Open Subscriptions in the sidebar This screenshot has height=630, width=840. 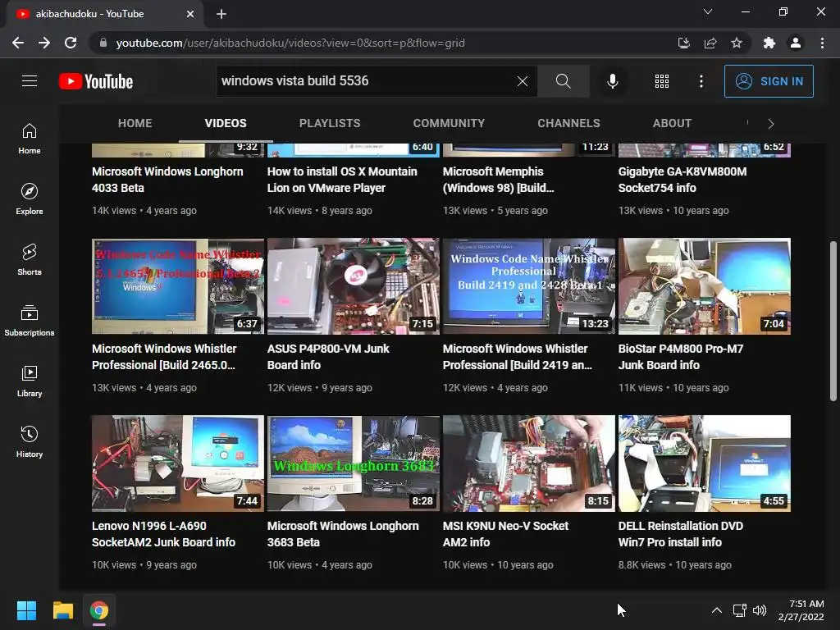(x=30, y=321)
